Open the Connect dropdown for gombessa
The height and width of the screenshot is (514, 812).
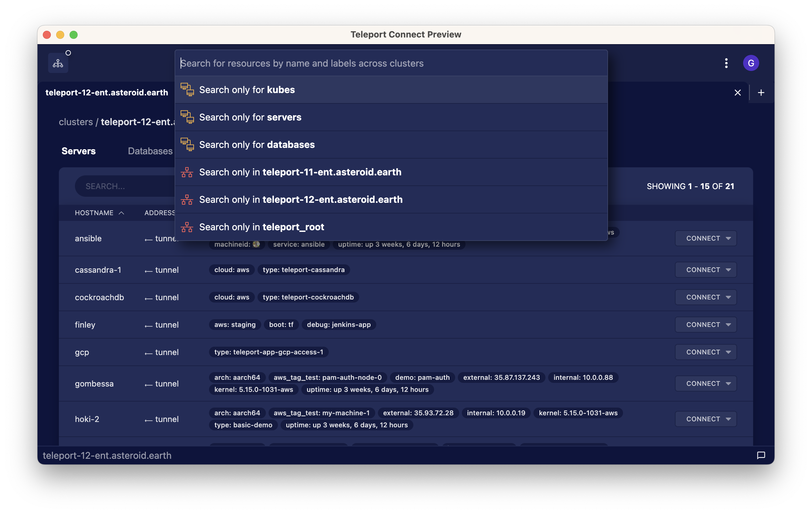pyautogui.click(x=728, y=384)
